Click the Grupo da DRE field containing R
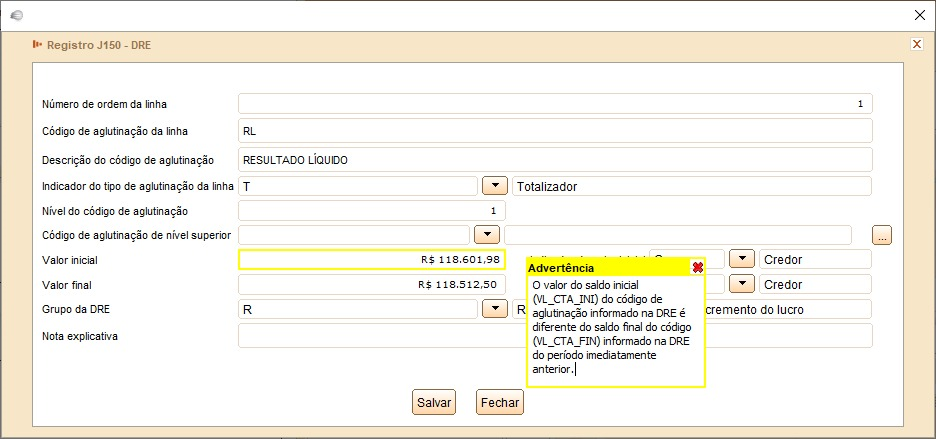936x439 pixels. point(358,309)
